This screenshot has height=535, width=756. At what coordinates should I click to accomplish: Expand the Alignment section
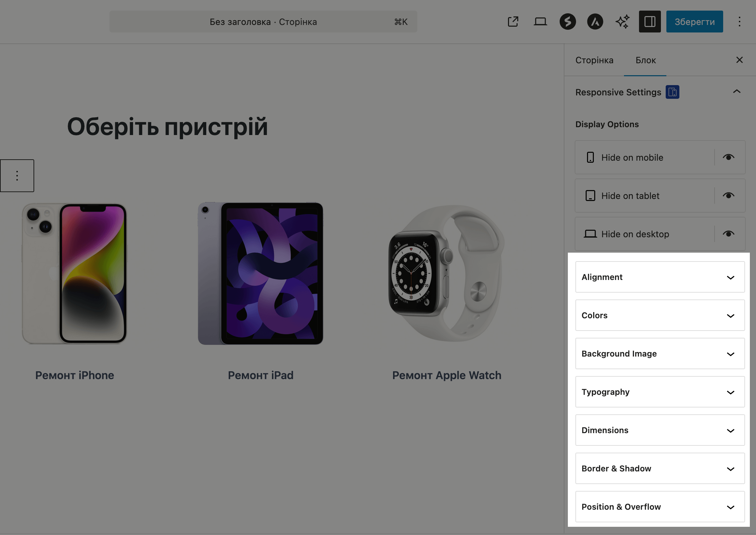pyautogui.click(x=660, y=277)
